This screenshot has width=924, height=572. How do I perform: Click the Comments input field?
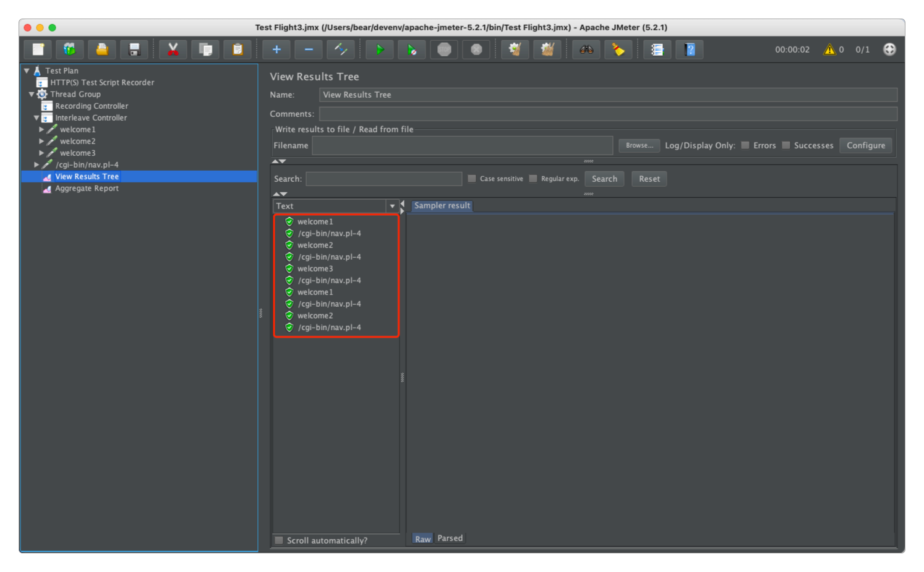click(608, 114)
